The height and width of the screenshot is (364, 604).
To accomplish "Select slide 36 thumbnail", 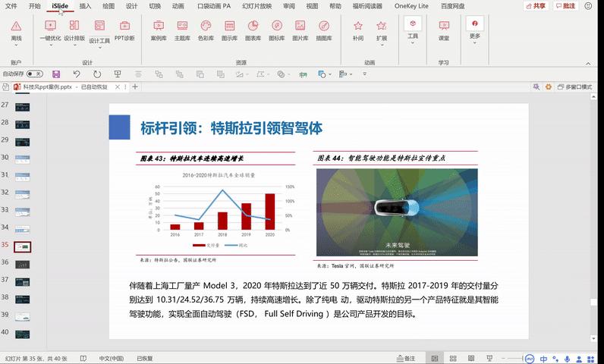I will point(22,265).
